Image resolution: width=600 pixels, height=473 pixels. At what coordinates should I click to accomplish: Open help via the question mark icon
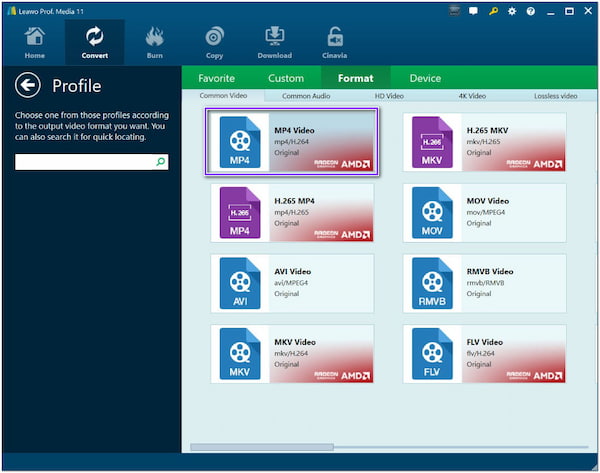[530, 11]
